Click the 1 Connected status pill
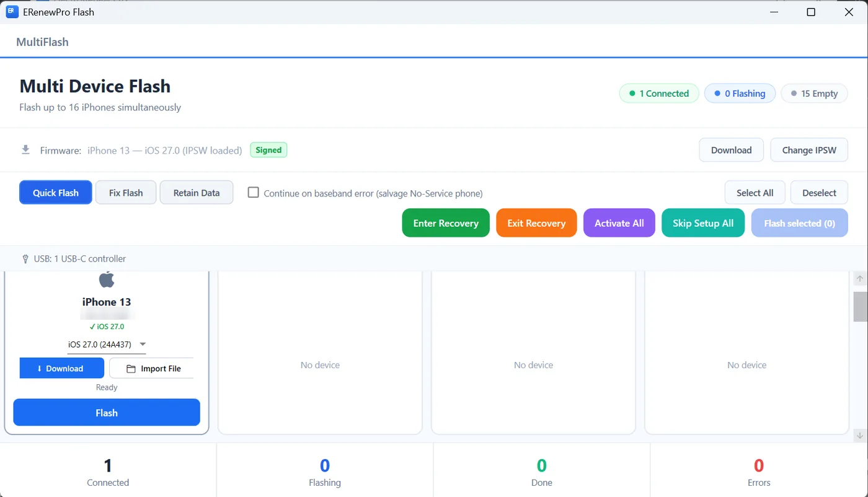 (659, 94)
